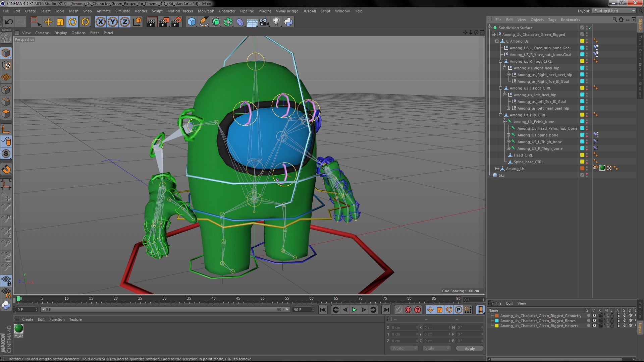The width and height of the screenshot is (644, 362).
Task: Click the Undo arrow icon
Action: coord(9,22)
